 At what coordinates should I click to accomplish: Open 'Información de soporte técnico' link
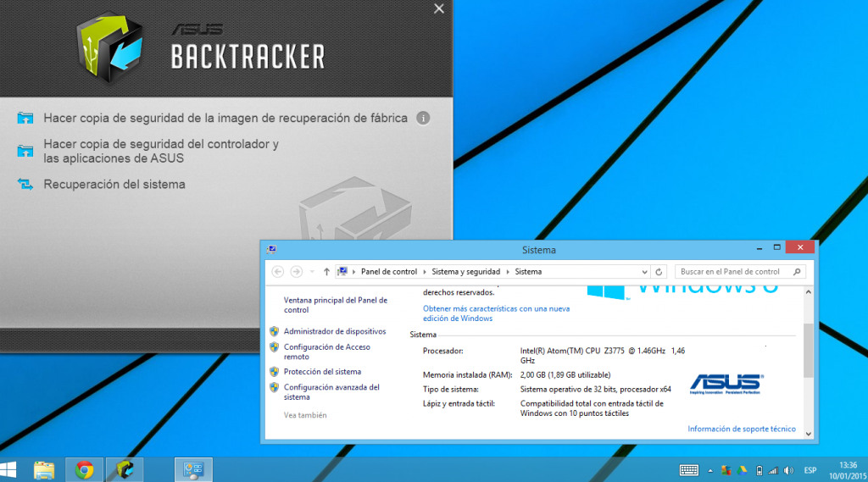point(741,429)
